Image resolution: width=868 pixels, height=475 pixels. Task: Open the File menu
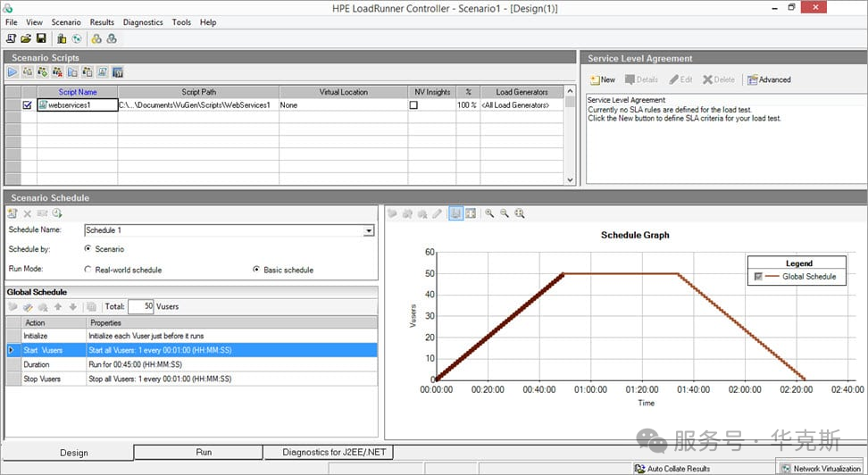(x=12, y=22)
